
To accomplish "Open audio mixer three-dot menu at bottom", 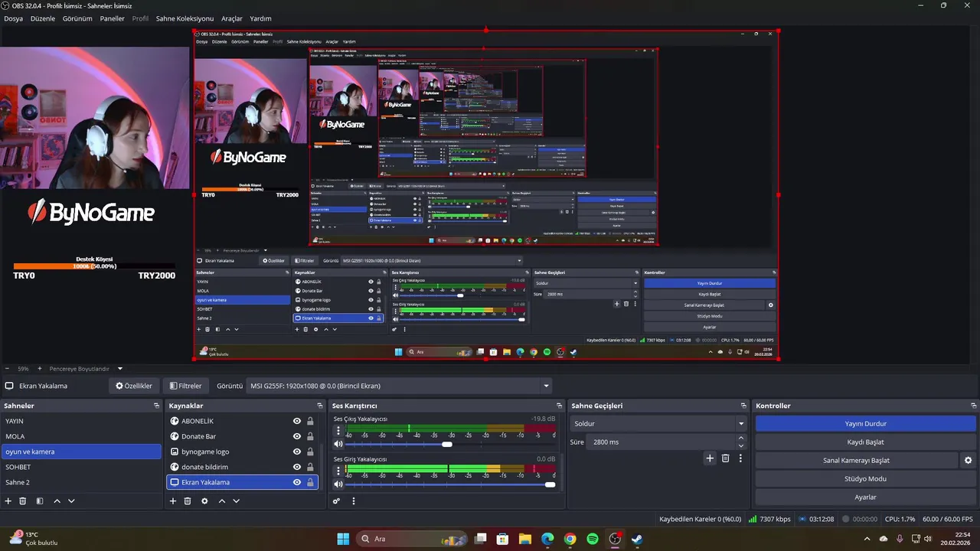I will pos(354,501).
